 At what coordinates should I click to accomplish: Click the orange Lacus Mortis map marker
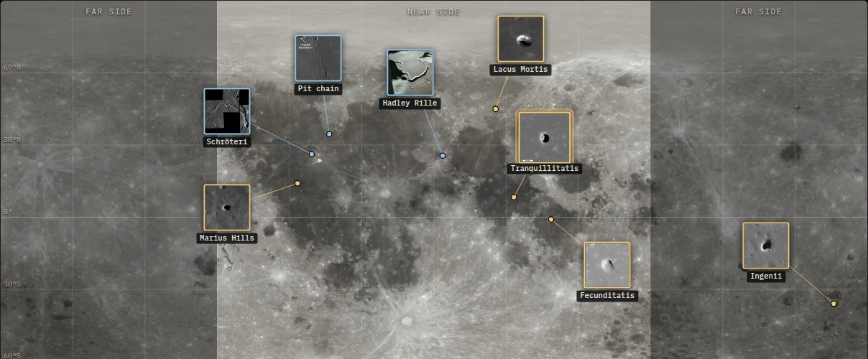click(x=496, y=109)
